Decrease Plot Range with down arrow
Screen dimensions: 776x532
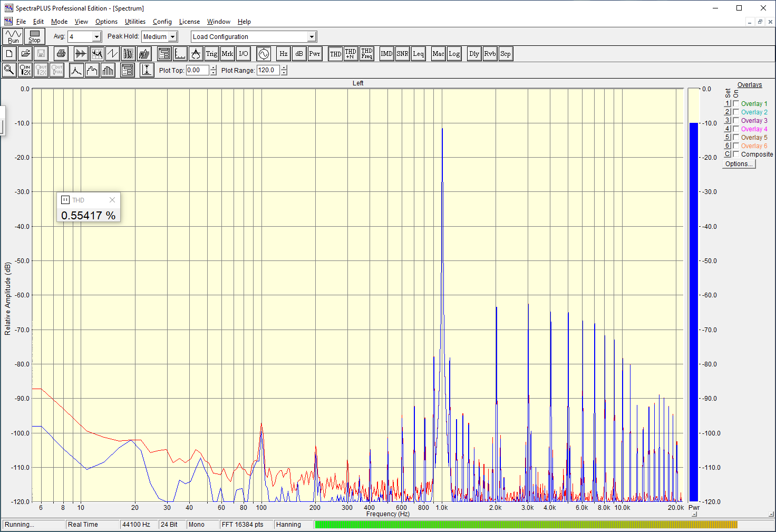[x=284, y=73]
